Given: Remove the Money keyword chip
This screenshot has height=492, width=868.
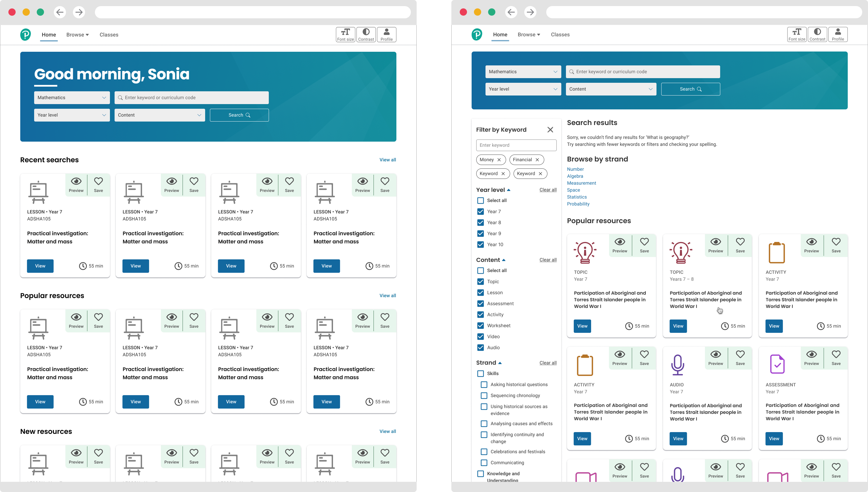Looking at the screenshot, I should [x=499, y=159].
